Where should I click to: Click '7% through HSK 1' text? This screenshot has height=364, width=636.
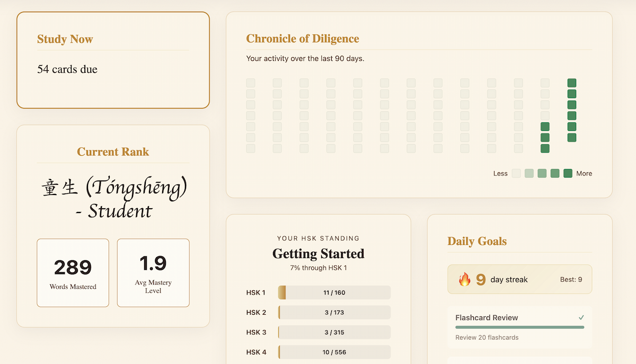pos(319,268)
